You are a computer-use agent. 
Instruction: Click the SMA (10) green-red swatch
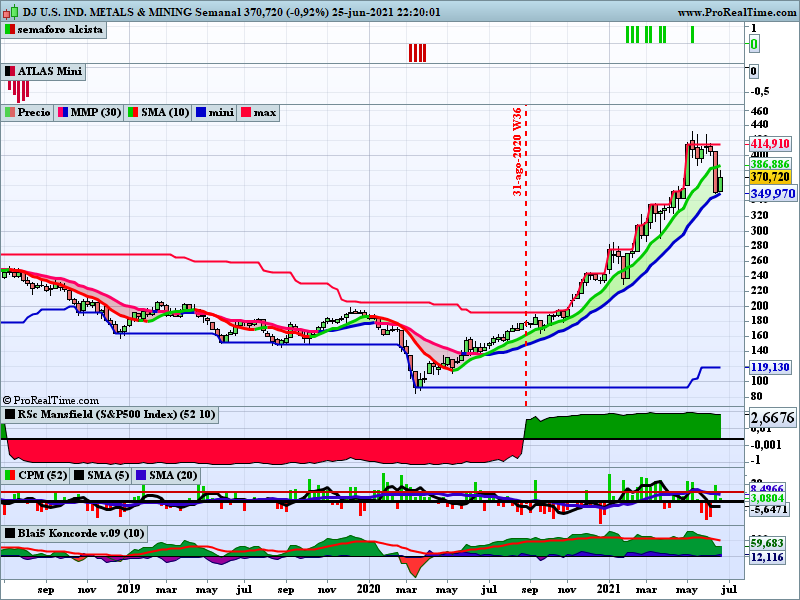click(x=133, y=112)
